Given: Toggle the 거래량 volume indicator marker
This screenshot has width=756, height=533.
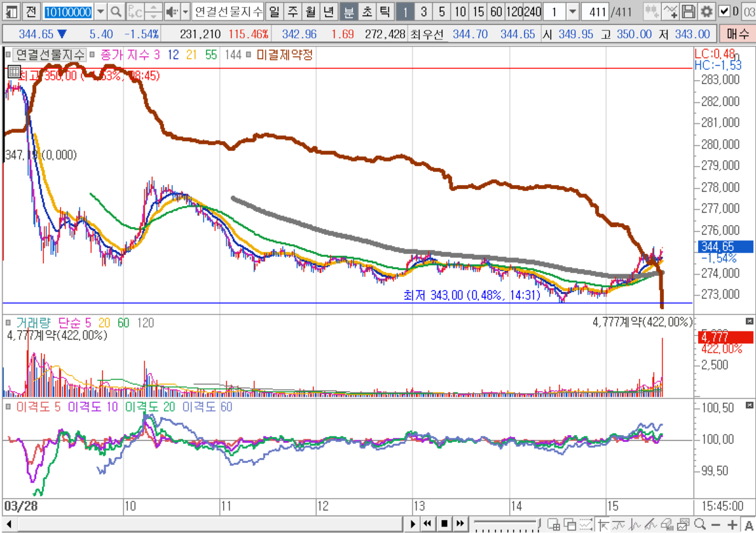Looking at the screenshot, I should point(8,323).
